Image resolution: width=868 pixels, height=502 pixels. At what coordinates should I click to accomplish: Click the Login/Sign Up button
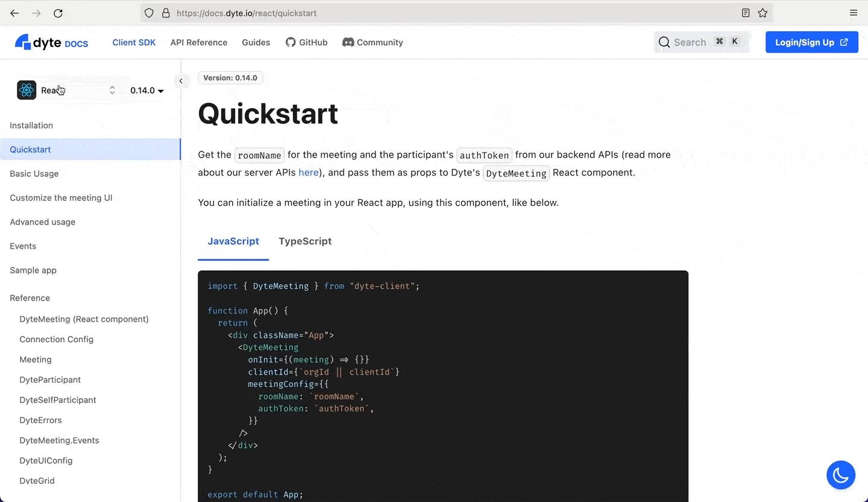(811, 42)
